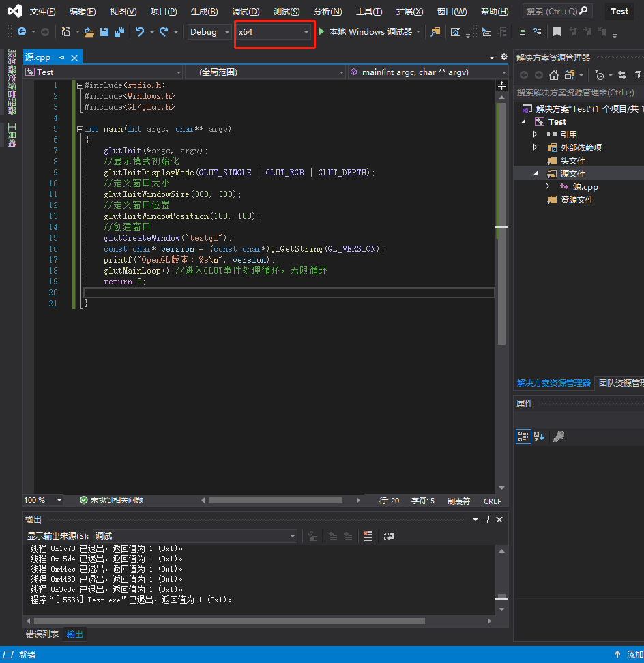Open the 显示输出来源 dropdown

194,536
